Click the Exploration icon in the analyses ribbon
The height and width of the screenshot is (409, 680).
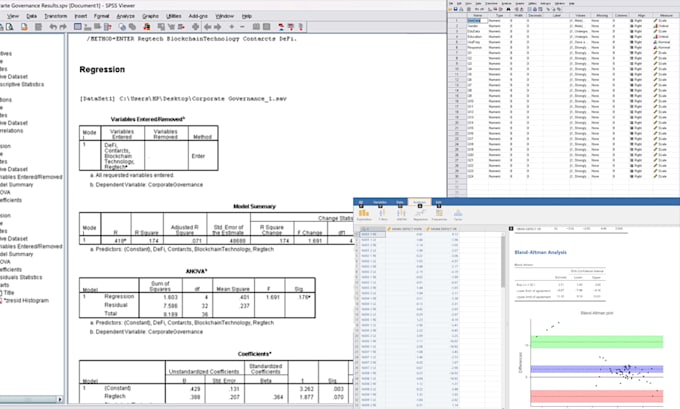point(364,214)
